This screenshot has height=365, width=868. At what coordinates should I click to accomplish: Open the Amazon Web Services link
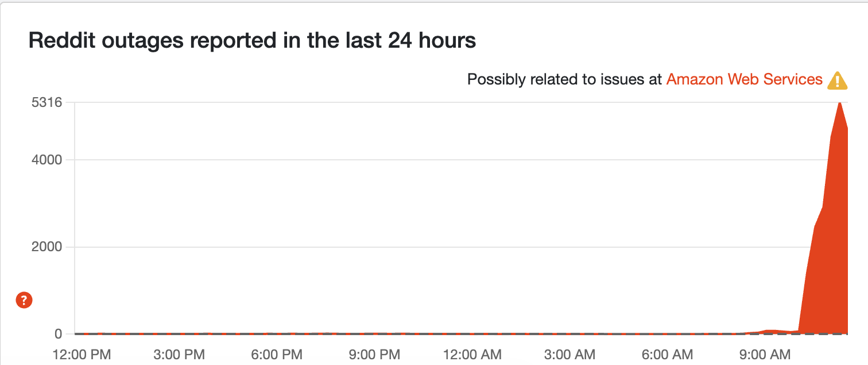745,79
